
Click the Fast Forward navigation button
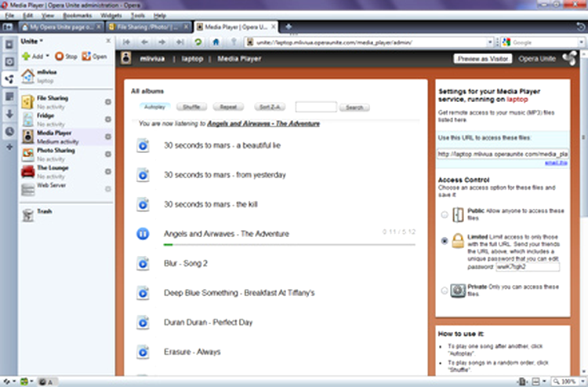[180, 42]
